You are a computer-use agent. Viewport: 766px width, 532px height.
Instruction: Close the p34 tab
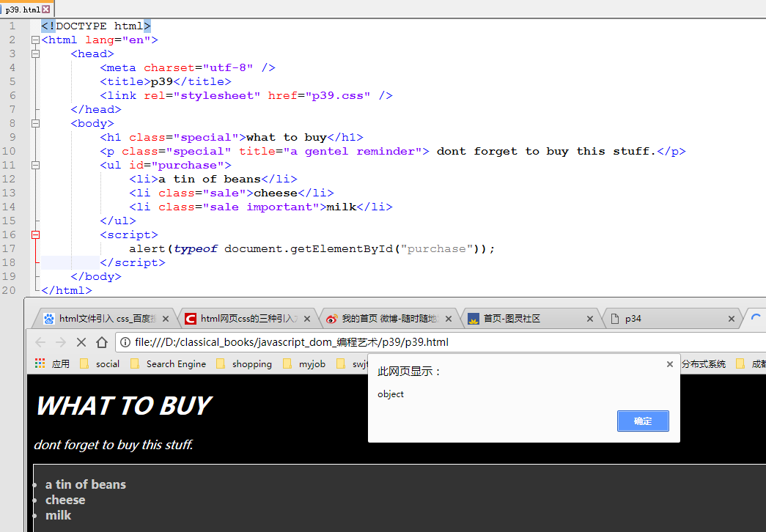(732, 319)
